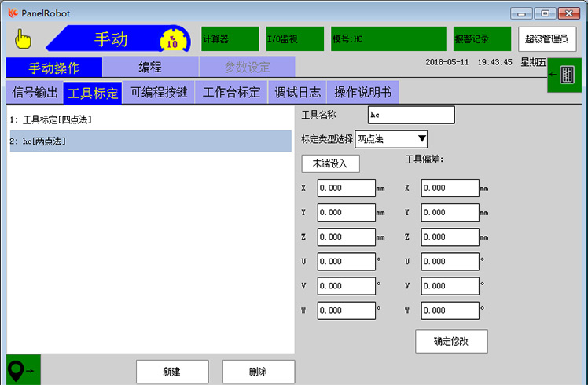The image size is (588, 385).
Task: Open the I/O监视 monitor panel
Action: (294, 38)
